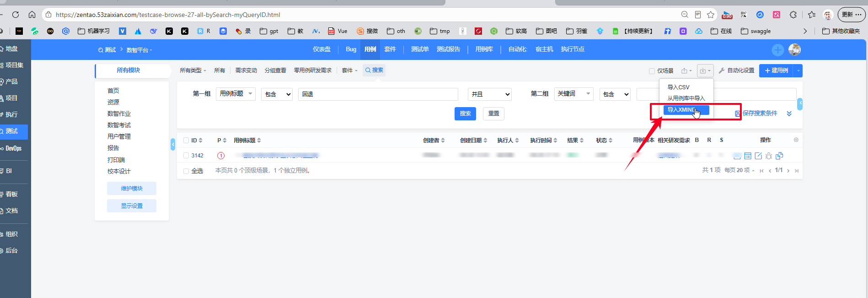The image size is (868, 298).
Task: Open table column settings gear
Action: (796, 140)
